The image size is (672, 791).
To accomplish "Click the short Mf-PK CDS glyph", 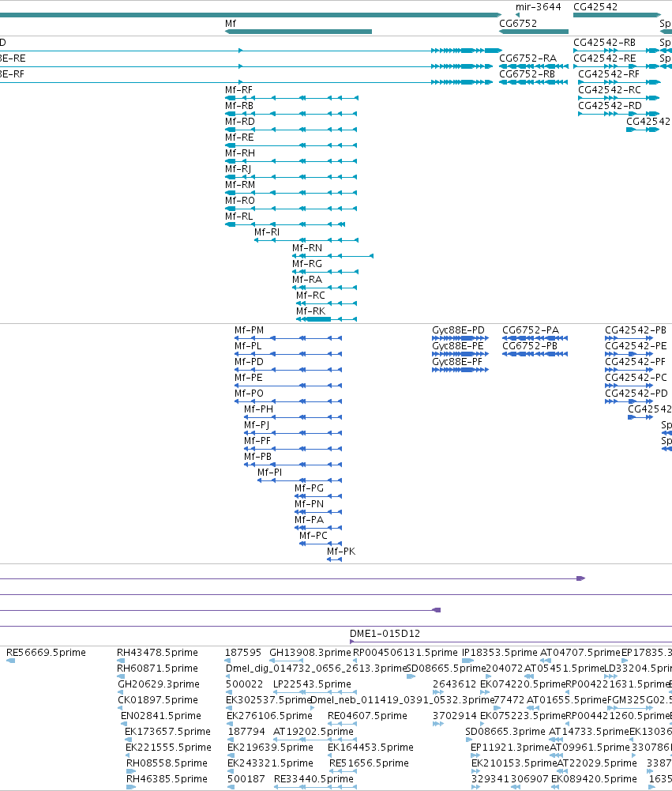I will pos(334,559).
